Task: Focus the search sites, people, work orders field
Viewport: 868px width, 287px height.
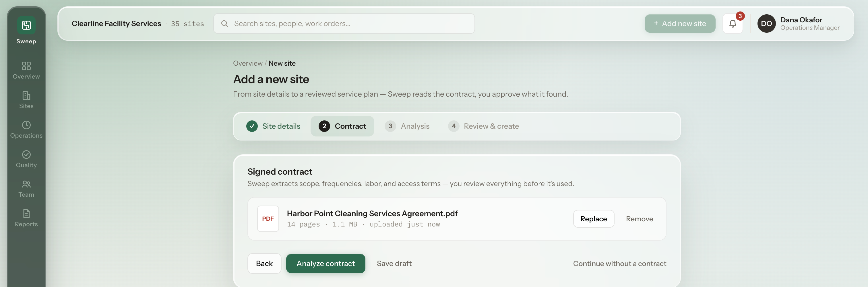Action: point(344,24)
